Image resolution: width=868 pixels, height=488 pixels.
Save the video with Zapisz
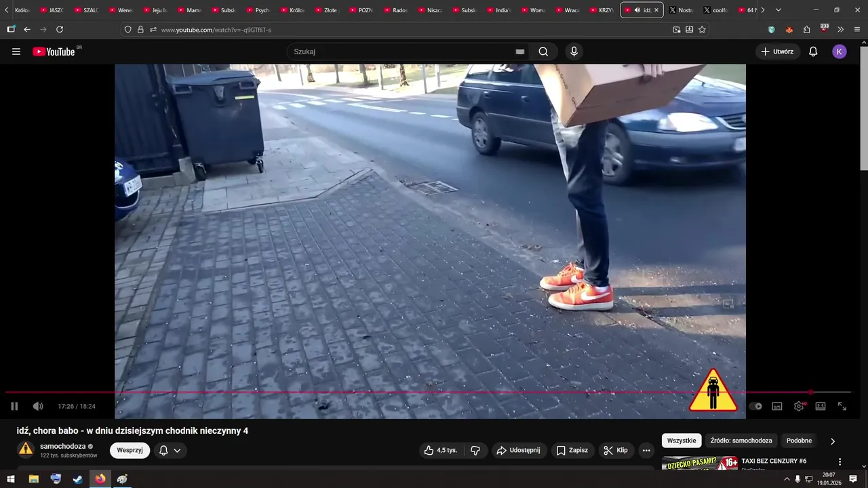(x=572, y=450)
